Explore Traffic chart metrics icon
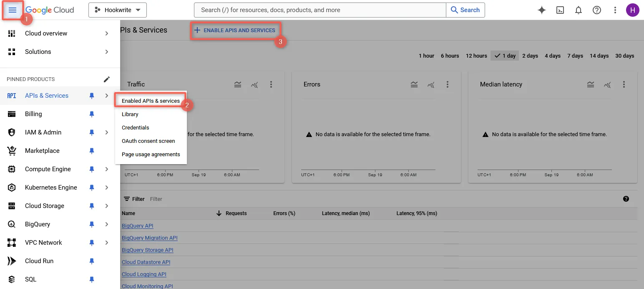 [x=254, y=85]
